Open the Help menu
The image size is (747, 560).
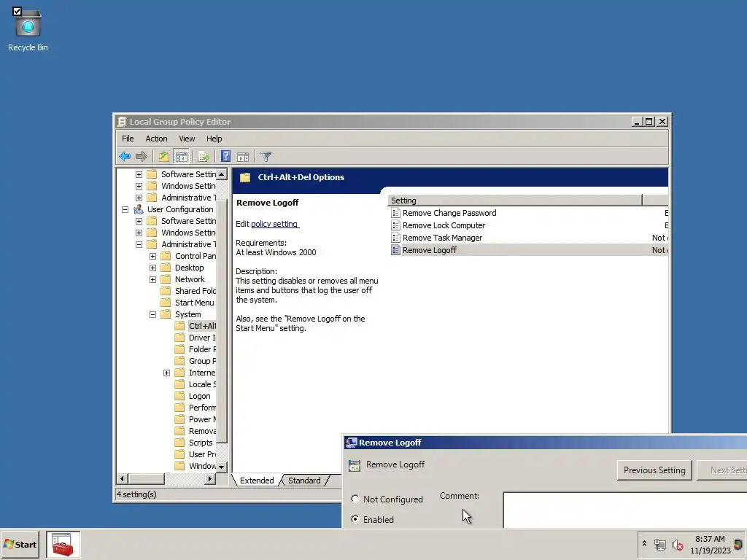(214, 139)
